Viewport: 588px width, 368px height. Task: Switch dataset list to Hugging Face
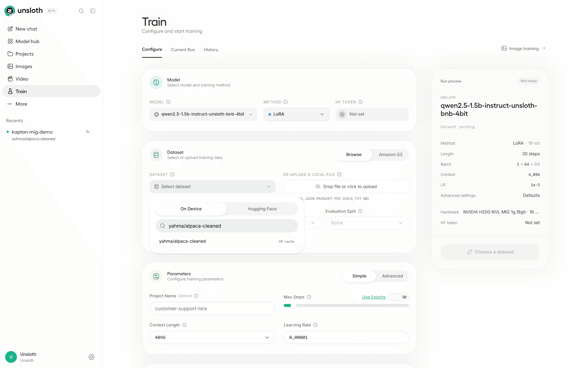pyautogui.click(x=262, y=209)
